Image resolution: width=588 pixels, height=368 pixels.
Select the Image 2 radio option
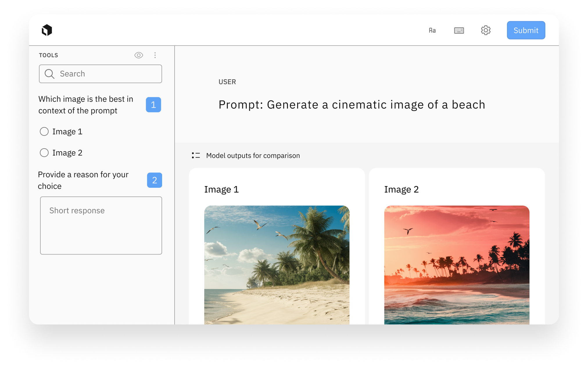point(44,153)
